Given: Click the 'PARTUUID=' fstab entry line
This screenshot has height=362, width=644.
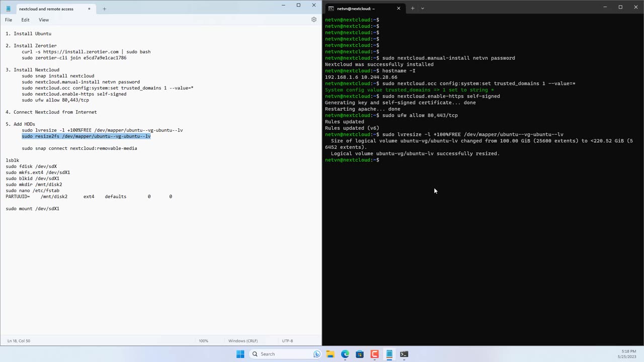Looking at the screenshot, I should click(89, 197).
